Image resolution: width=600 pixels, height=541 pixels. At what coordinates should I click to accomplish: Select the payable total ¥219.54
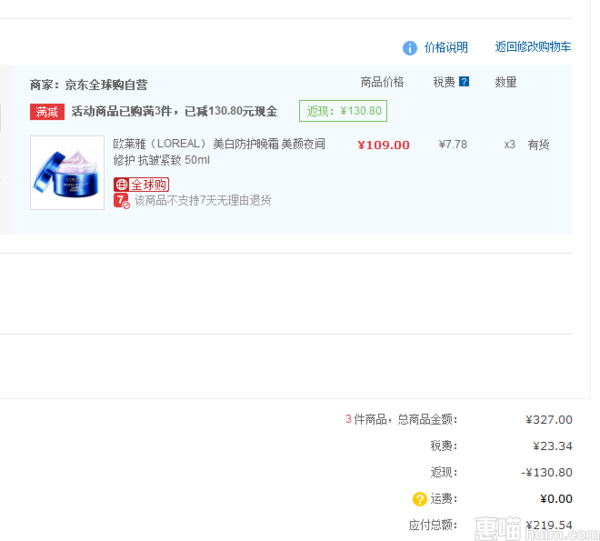pos(549,525)
